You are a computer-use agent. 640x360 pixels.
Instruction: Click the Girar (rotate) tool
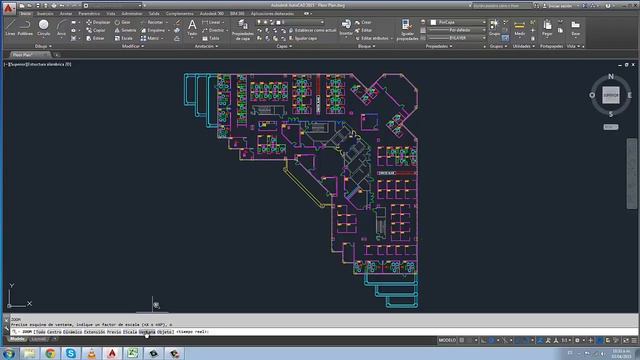(x=122, y=22)
